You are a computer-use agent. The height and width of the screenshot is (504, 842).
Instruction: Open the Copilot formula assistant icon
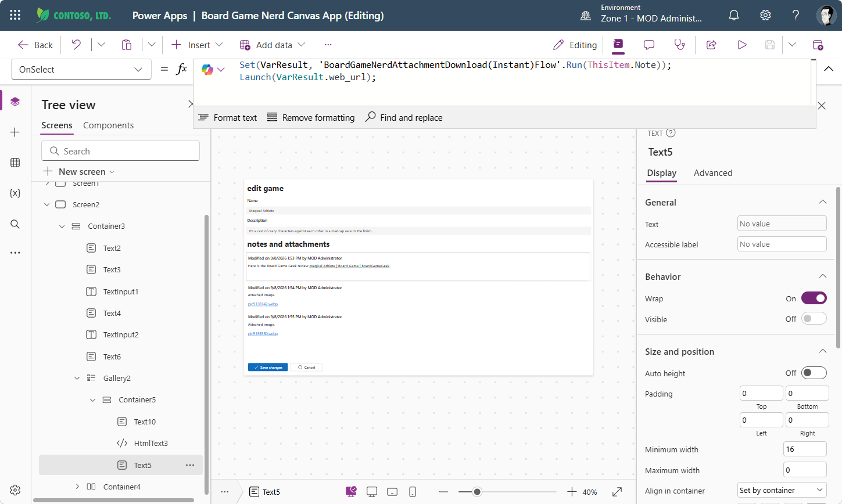coord(207,70)
